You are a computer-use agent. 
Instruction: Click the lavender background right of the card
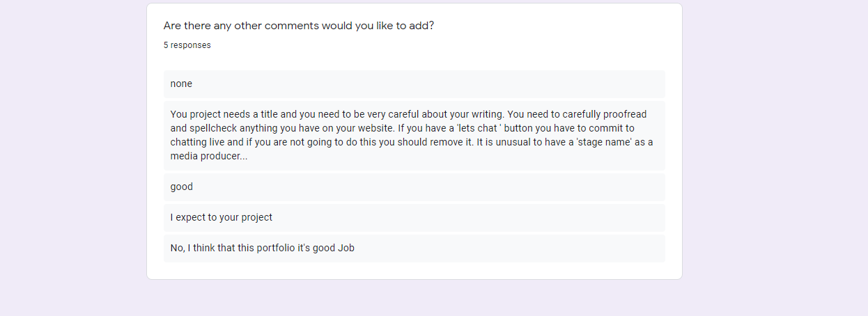click(x=775, y=158)
